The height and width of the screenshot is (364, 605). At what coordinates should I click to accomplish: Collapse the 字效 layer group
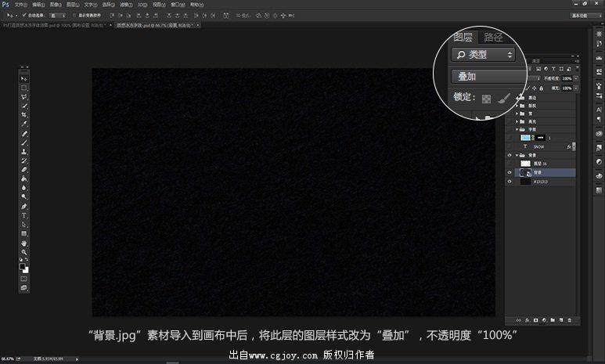point(517,129)
